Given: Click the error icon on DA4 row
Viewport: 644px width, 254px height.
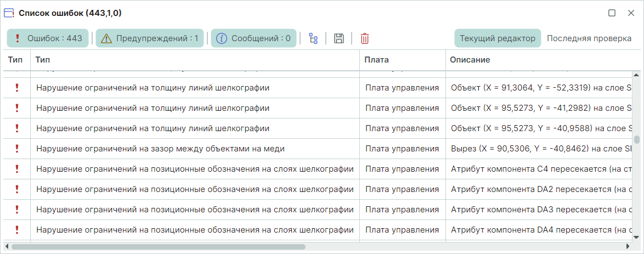Looking at the screenshot, I should [x=17, y=229].
